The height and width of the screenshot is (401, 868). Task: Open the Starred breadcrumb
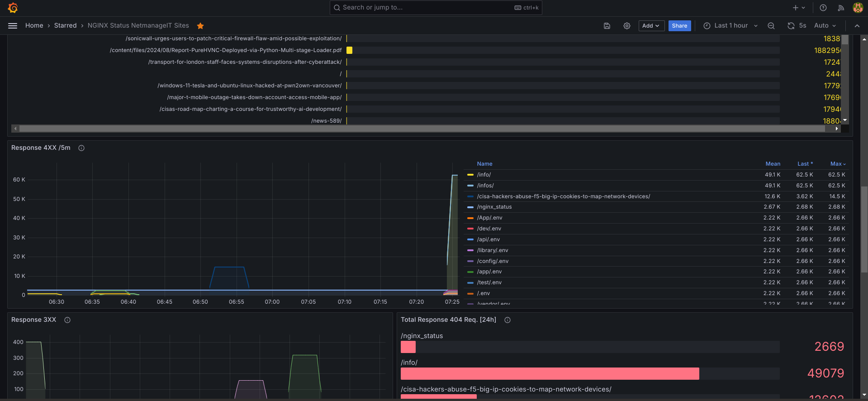[x=65, y=26]
